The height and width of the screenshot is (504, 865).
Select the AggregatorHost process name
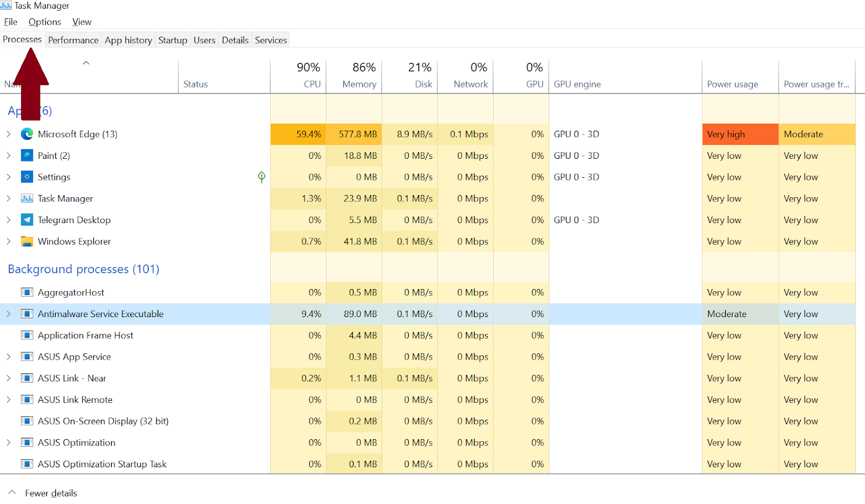click(71, 292)
